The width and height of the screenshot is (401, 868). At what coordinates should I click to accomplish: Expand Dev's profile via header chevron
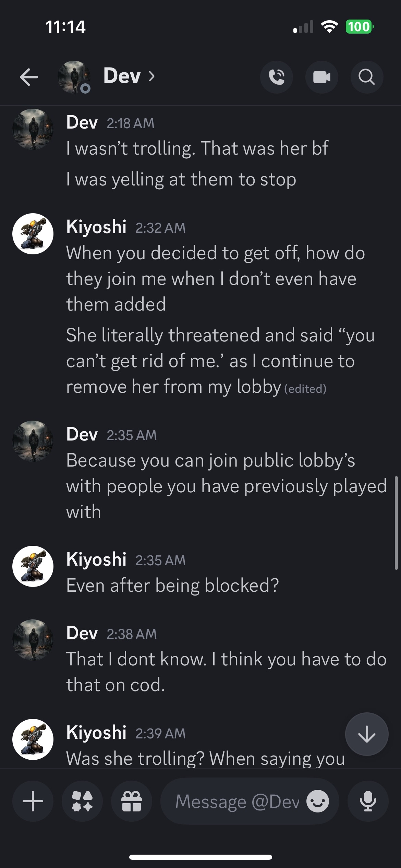click(151, 76)
